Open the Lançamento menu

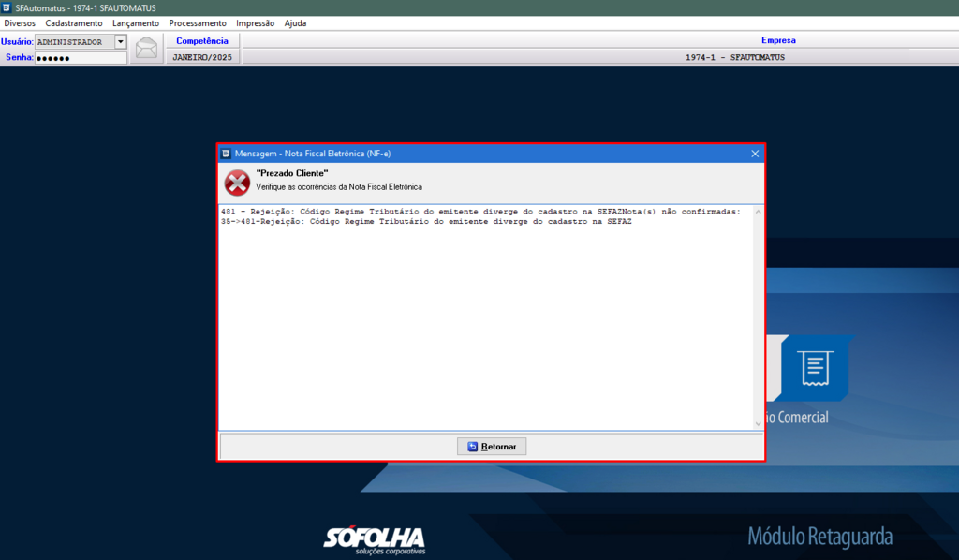[x=136, y=22]
